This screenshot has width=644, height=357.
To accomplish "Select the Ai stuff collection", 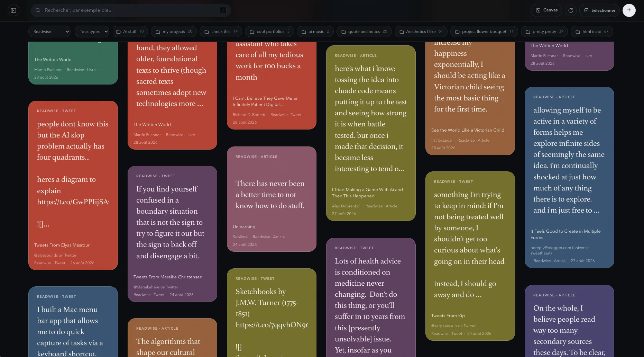I will 130,32.
